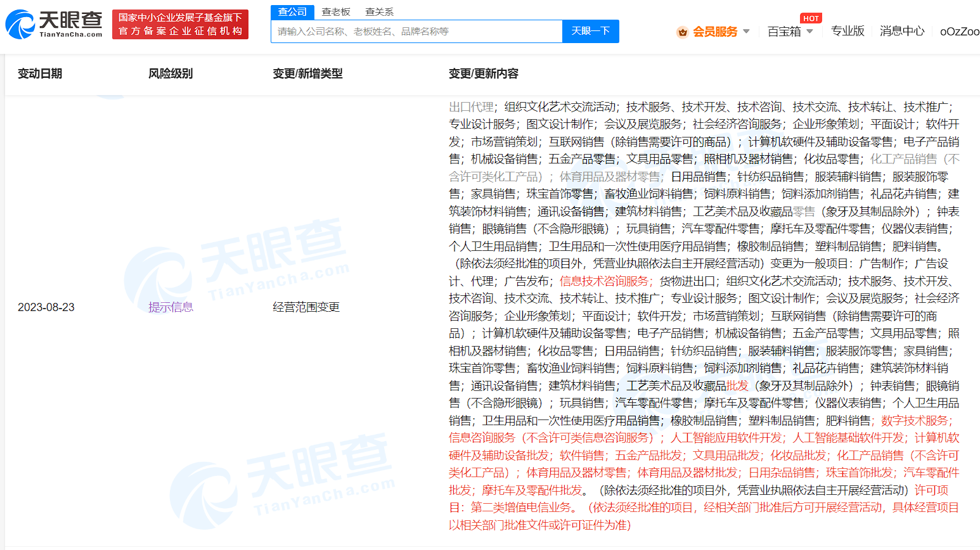Click the 变更/更新内容 column header

(x=484, y=74)
